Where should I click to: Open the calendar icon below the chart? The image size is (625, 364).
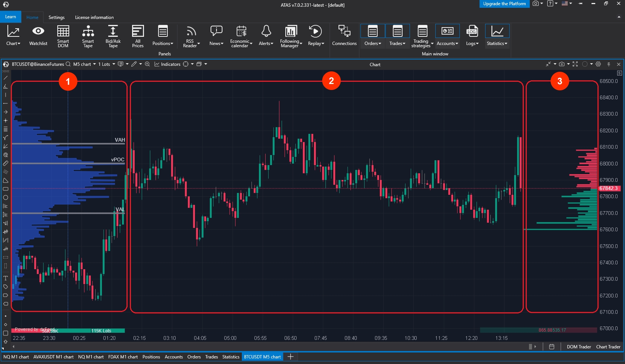click(x=552, y=347)
